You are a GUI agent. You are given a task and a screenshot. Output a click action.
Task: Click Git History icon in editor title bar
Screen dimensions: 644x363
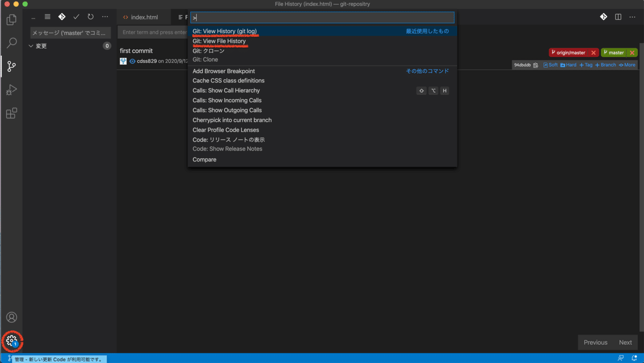point(604,17)
